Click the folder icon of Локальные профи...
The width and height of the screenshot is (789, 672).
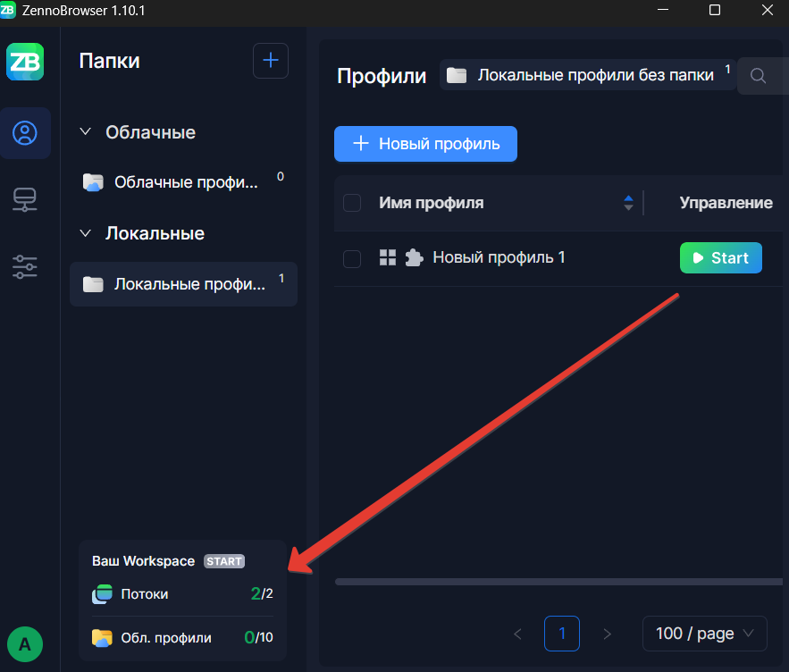pos(93,284)
